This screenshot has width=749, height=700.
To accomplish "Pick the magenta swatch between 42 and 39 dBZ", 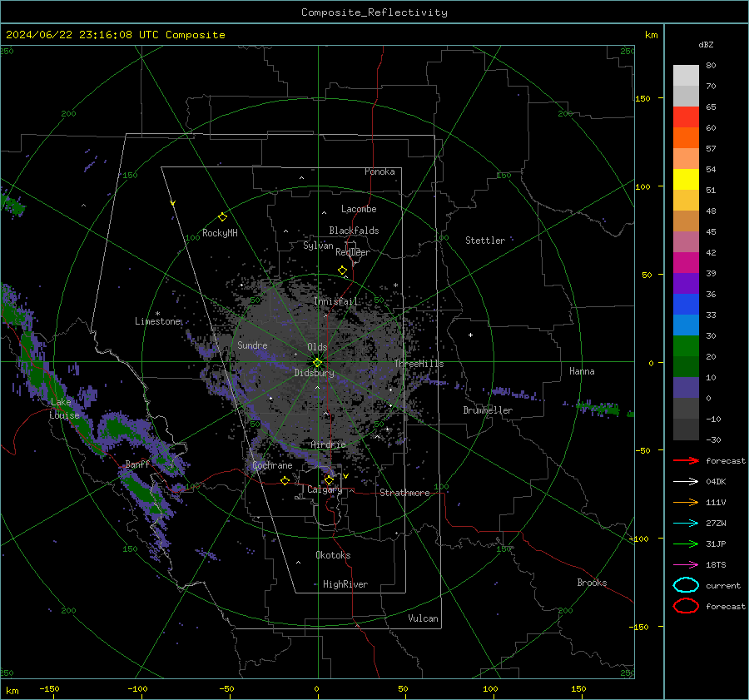I will pos(686,263).
